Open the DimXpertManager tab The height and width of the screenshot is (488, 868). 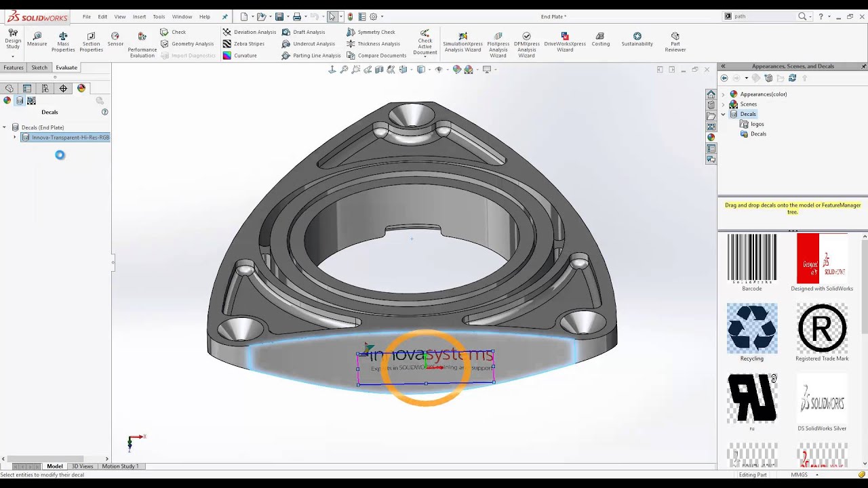63,88
